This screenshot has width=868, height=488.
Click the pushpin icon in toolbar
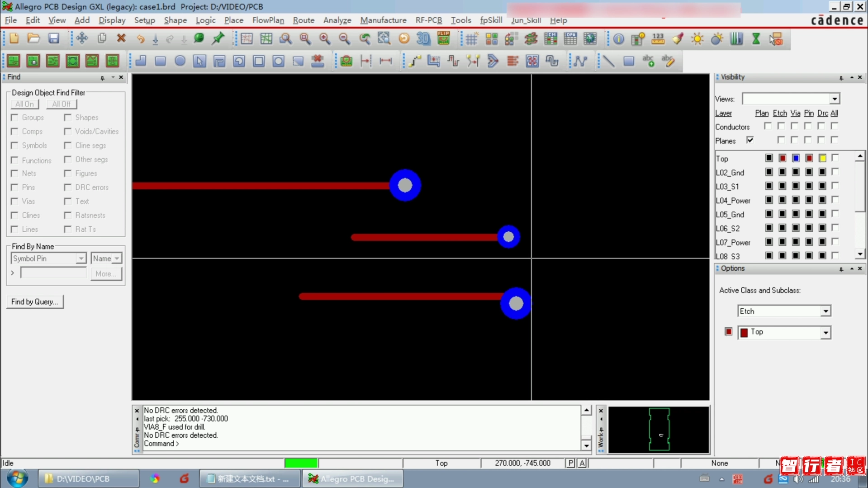218,39
